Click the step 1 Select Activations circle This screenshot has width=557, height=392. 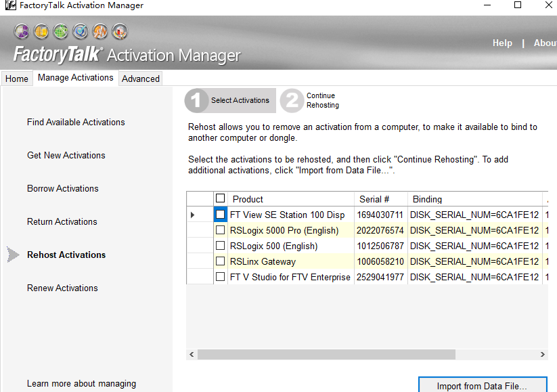[x=196, y=100]
